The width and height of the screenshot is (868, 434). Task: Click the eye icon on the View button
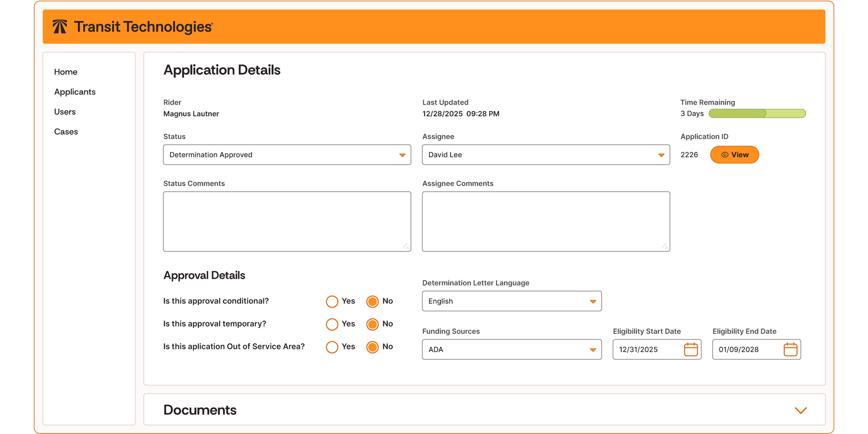[724, 155]
